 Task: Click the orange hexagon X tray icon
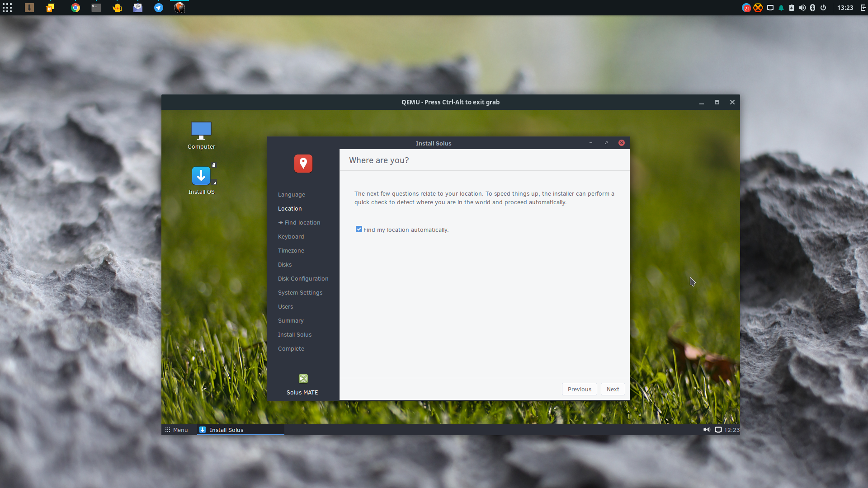758,8
